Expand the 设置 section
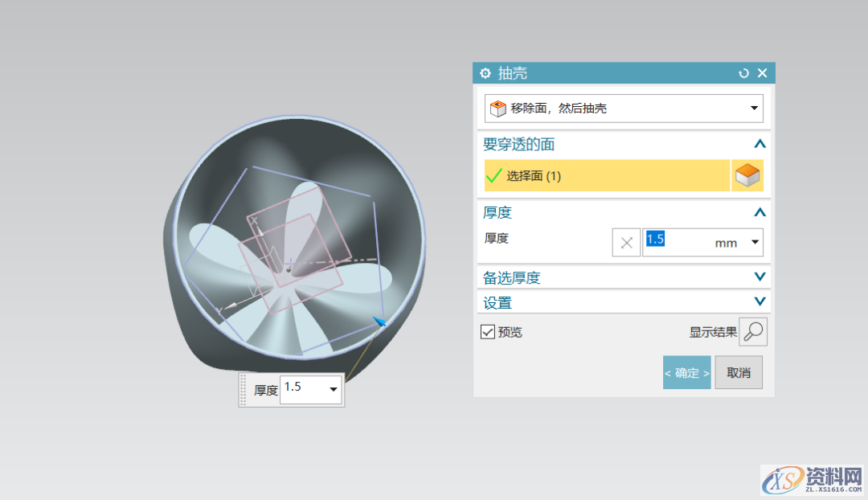Screen dimensions: 868x500 pos(759,301)
